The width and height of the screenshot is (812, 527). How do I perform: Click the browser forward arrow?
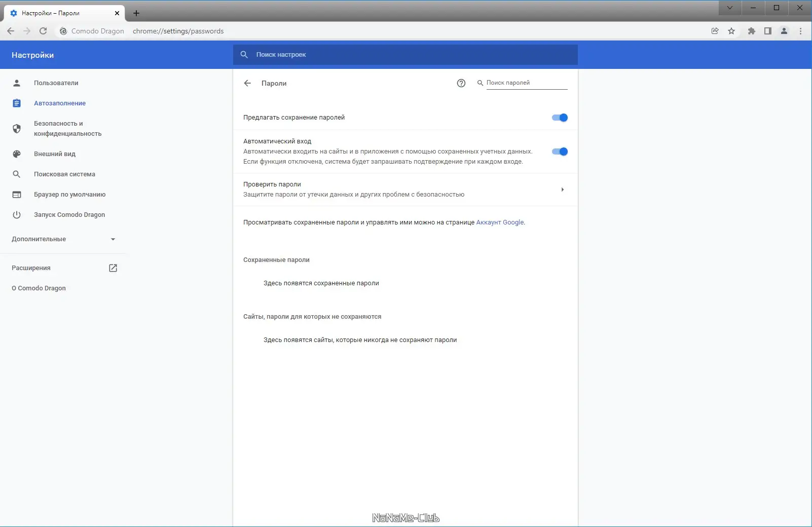[27, 31]
